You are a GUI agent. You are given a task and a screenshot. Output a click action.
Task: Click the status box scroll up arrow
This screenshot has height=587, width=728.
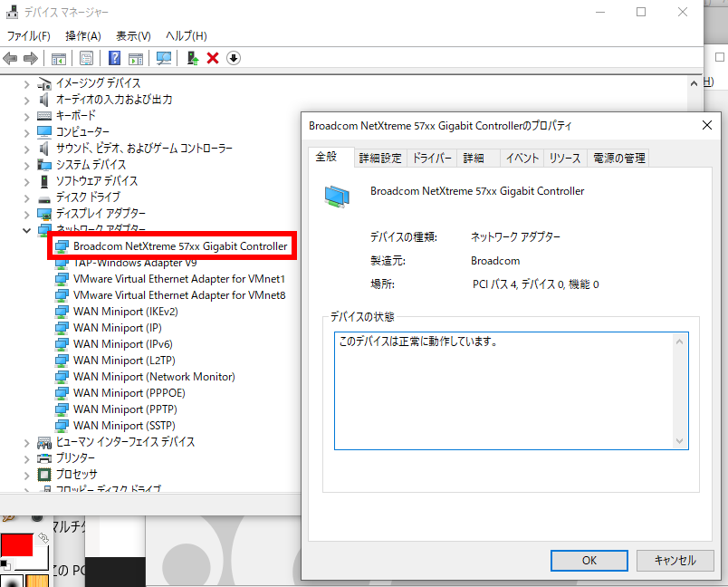680,342
